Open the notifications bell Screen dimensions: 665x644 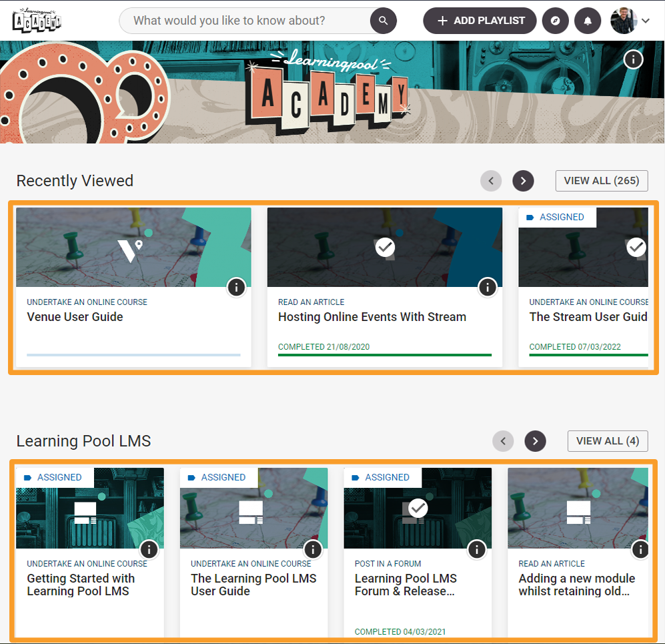click(x=588, y=21)
